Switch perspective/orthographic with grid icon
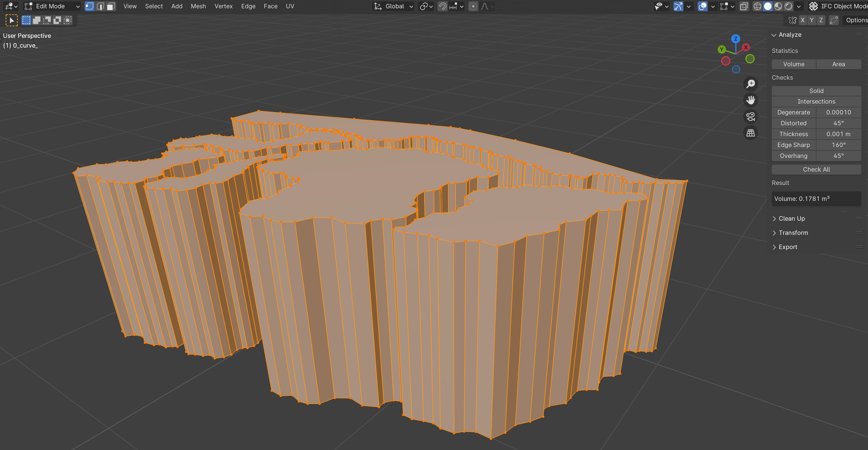868x450 pixels. click(750, 133)
